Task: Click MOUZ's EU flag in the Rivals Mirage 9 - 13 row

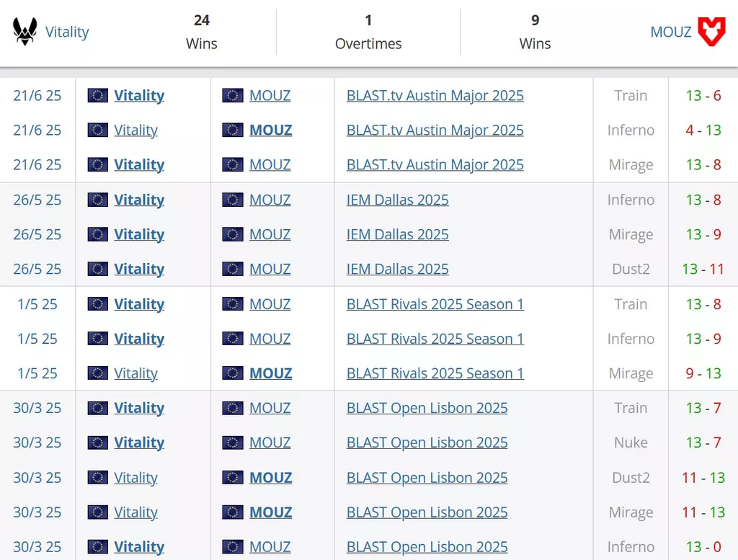Action: coord(233,373)
